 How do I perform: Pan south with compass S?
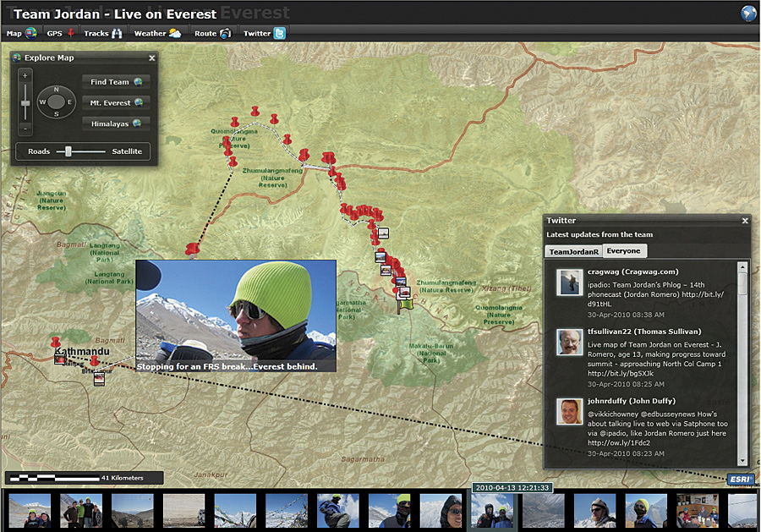click(57, 114)
